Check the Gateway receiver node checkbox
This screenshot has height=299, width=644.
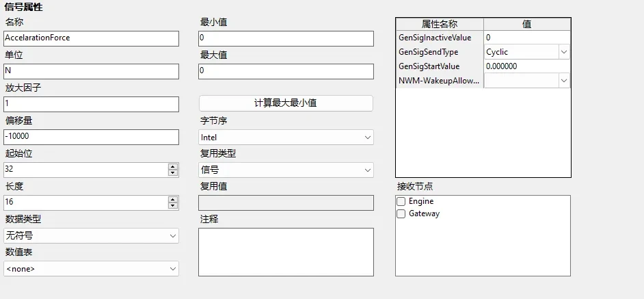point(401,214)
